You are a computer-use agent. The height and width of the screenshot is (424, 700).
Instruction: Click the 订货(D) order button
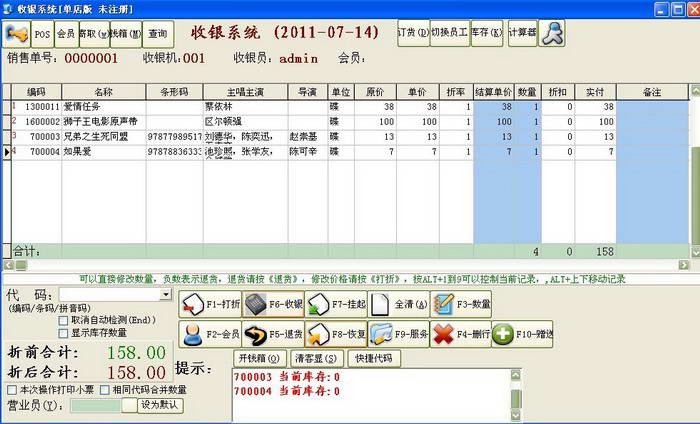click(413, 33)
